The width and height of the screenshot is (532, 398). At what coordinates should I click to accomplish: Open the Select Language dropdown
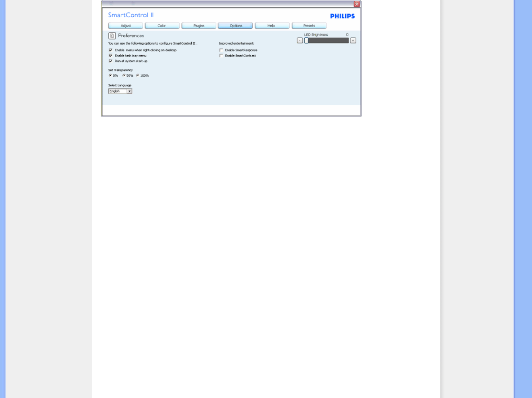point(120,91)
